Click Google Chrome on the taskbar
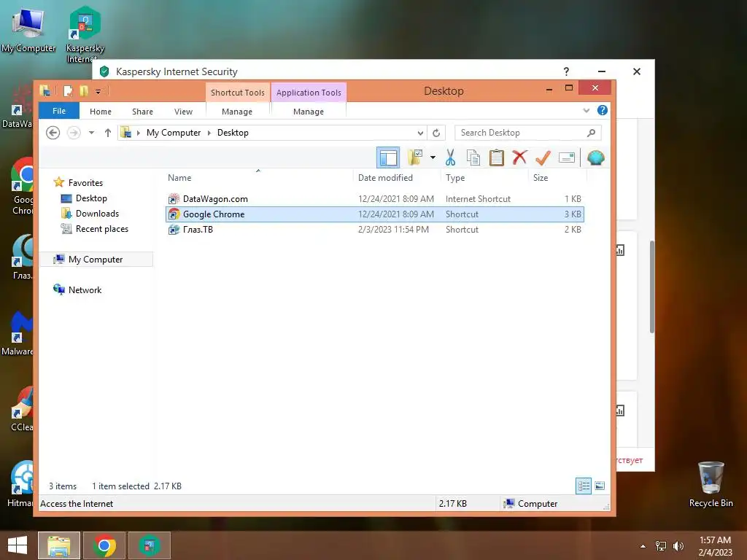747x560 pixels. click(x=104, y=545)
